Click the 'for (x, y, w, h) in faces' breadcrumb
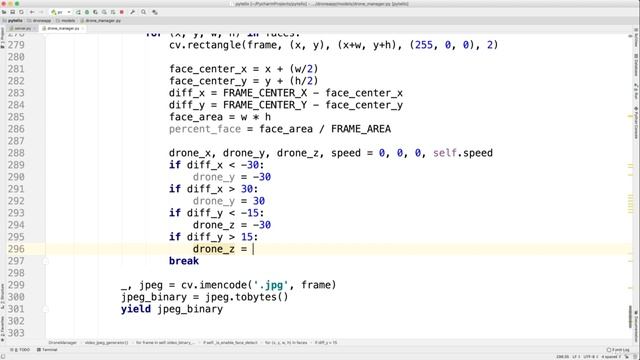The height and width of the screenshot is (360, 640). 286,343
